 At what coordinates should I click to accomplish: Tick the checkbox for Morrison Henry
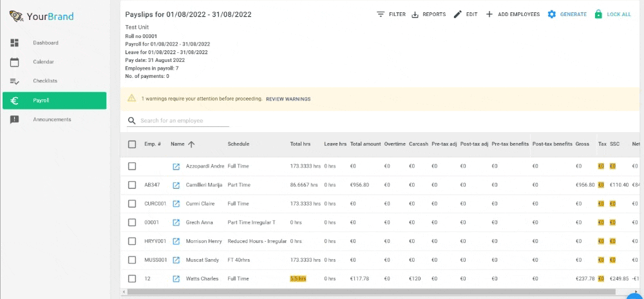[x=132, y=241]
